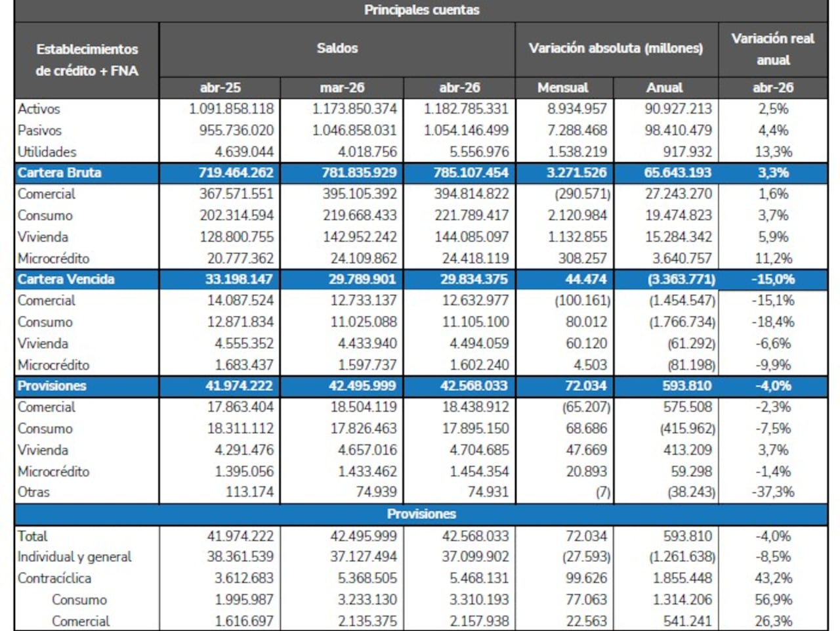Select the 'Contracíclica' row label
Screen dimensions: 840x631
[54, 578]
